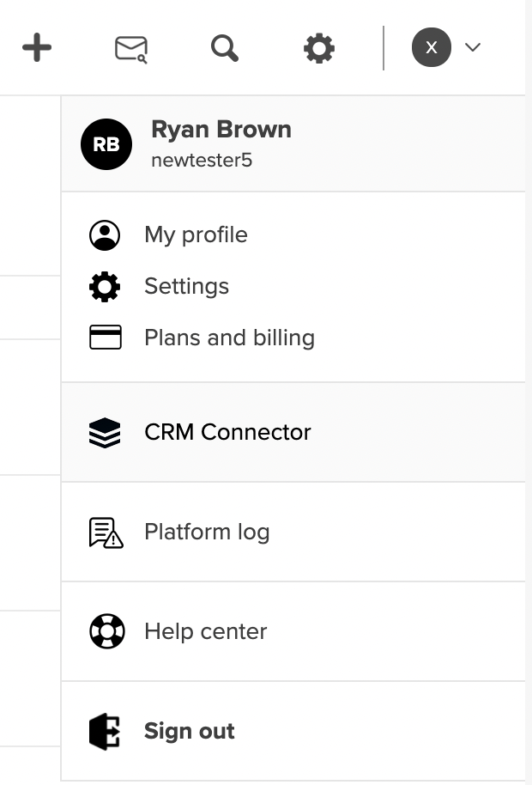
Task: Click the newtester5 username
Action: pyautogui.click(x=202, y=161)
